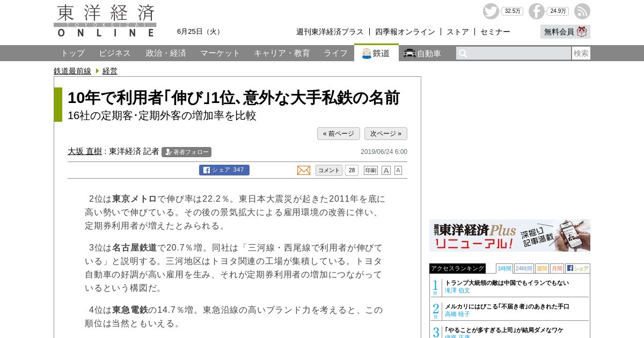The image size is (644, 338).
Task: Click the bold text 名古屋鉄道
Action: click(135, 247)
